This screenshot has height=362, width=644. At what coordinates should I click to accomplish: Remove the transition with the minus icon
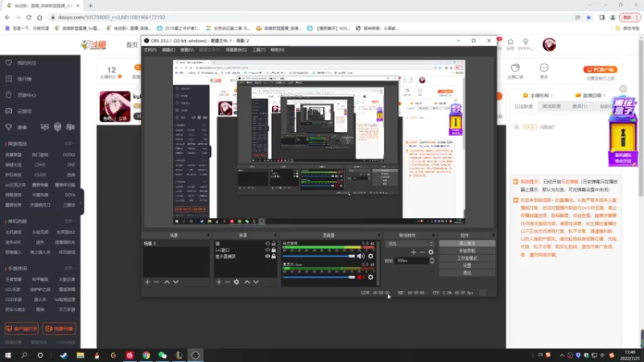[422, 252]
